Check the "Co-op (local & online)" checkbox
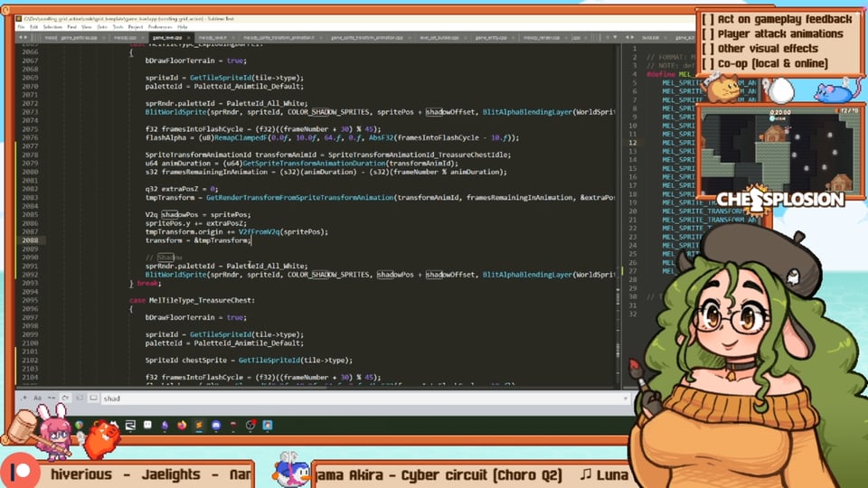The image size is (868, 488). (x=708, y=63)
